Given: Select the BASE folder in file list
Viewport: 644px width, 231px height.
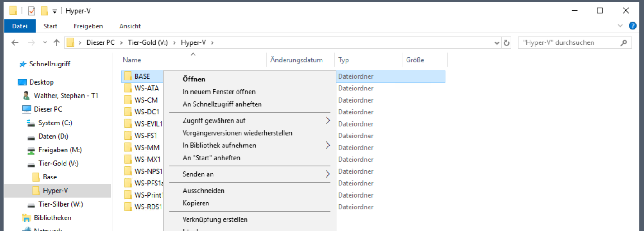Looking at the screenshot, I should coord(142,76).
